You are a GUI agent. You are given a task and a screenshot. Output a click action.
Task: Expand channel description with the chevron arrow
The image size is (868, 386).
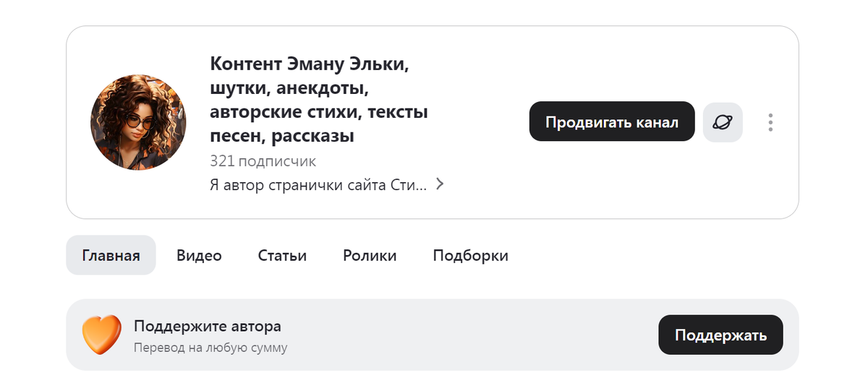tap(439, 184)
